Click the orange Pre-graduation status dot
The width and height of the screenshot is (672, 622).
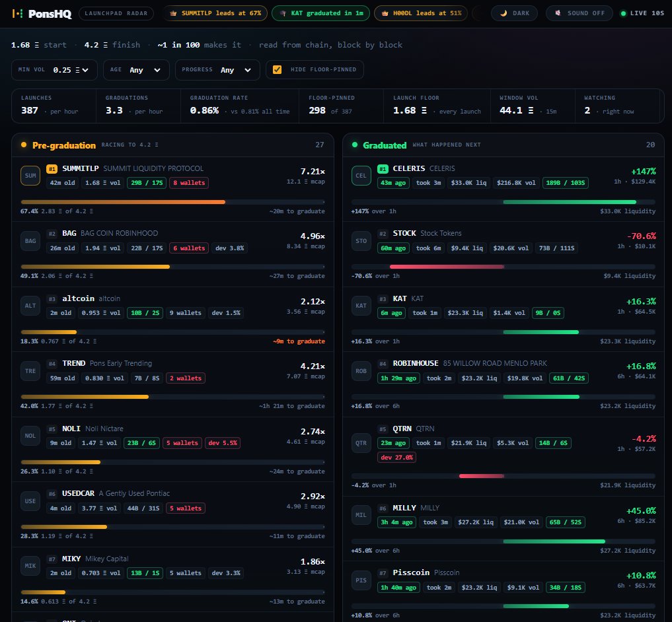(x=24, y=145)
